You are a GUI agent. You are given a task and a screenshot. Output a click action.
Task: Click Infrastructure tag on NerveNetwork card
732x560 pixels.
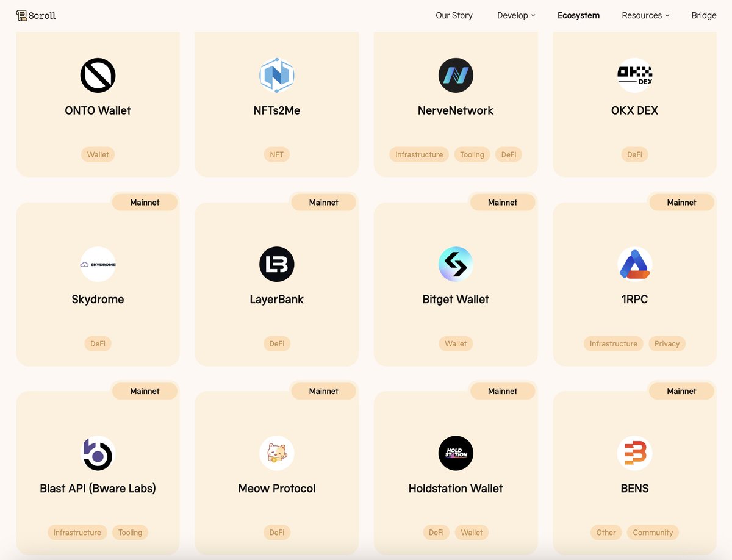(x=419, y=154)
